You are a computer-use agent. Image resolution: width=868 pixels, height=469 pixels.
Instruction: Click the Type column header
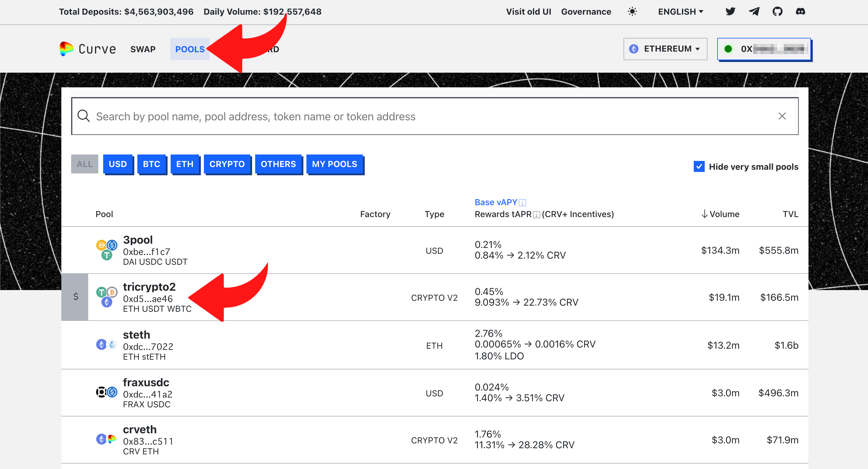click(x=434, y=214)
